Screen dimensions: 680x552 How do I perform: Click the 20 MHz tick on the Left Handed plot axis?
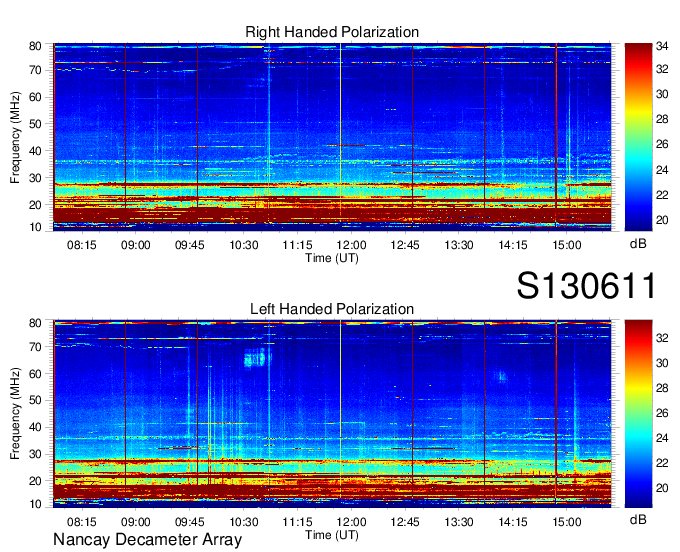pos(35,481)
